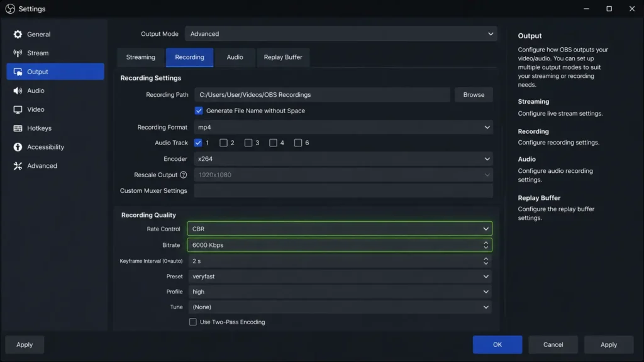Viewport: 644px width, 362px height.
Task: Click the Custom Muxer Settings field
Action: tap(343, 191)
